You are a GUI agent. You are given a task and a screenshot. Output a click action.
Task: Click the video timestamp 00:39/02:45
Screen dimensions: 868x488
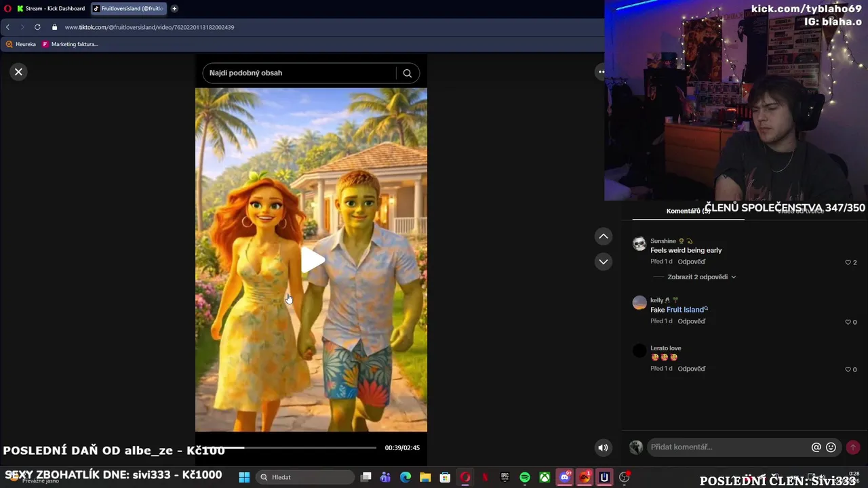(x=402, y=448)
